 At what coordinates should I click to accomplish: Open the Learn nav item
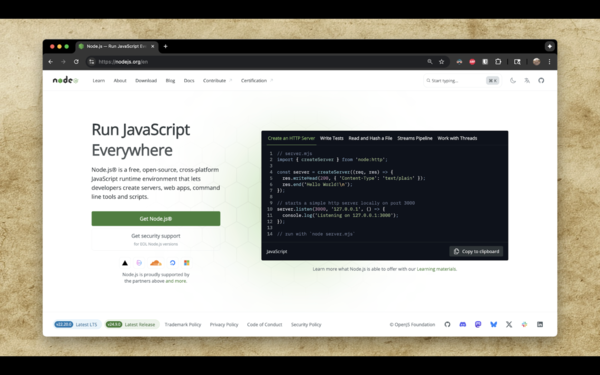click(99, 80)
